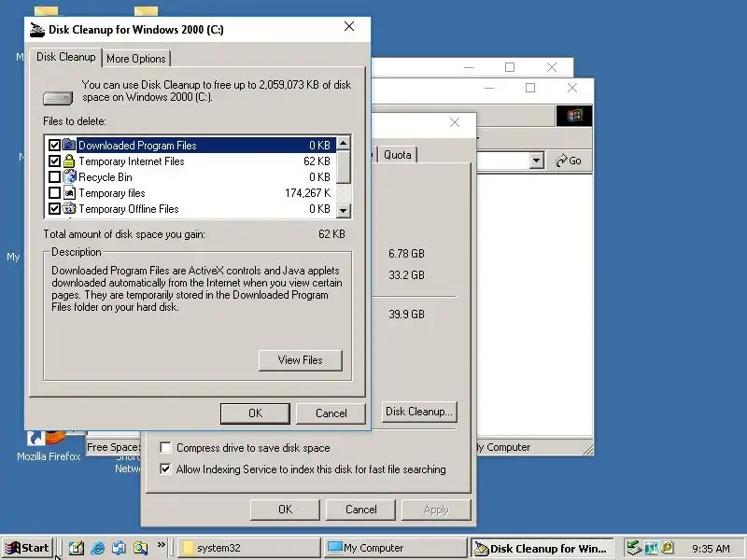This screenshot has width=747, height=560.
Task: Click the Temporary Offline Files icon
Action: [x=69, y=208]
